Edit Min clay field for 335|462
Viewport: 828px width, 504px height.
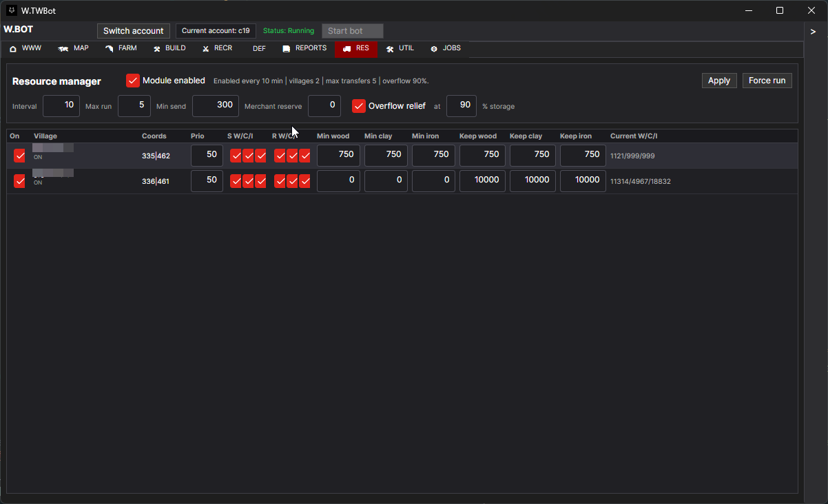[x=386, y=156]
